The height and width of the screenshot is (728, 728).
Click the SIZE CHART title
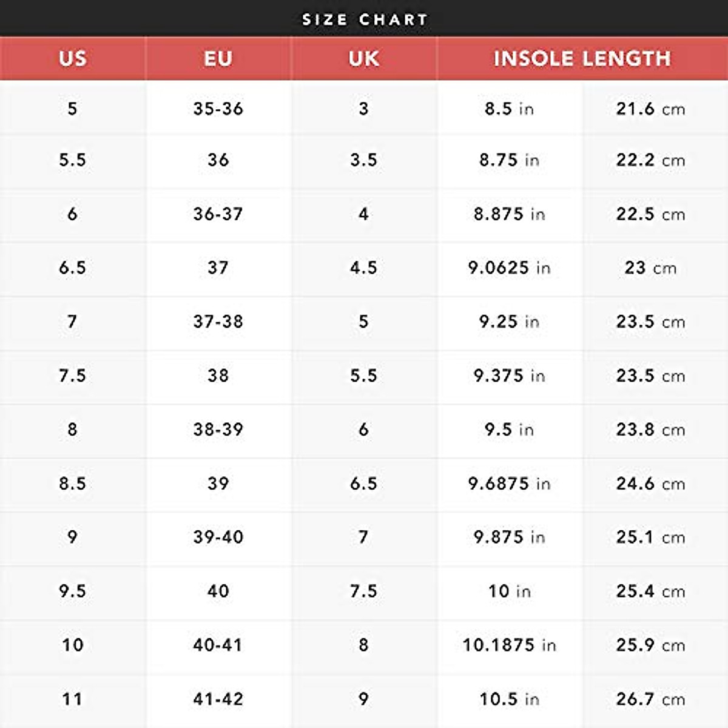tap(365, 19)
